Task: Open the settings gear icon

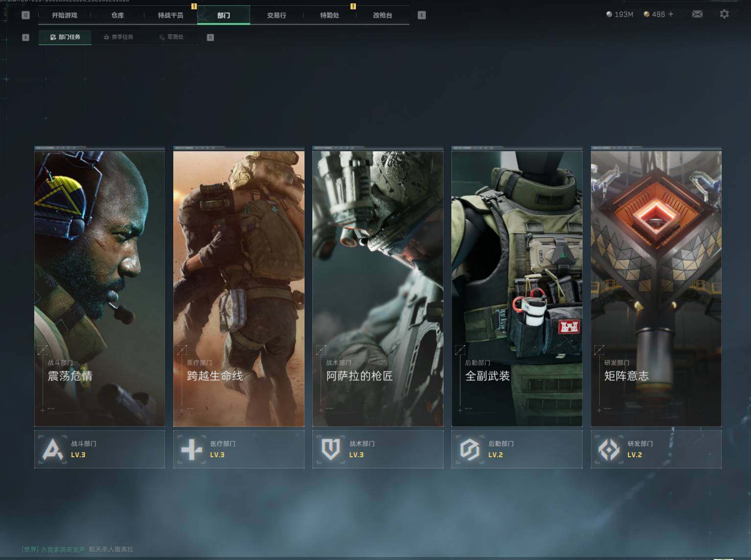Action: pos(724,14)
